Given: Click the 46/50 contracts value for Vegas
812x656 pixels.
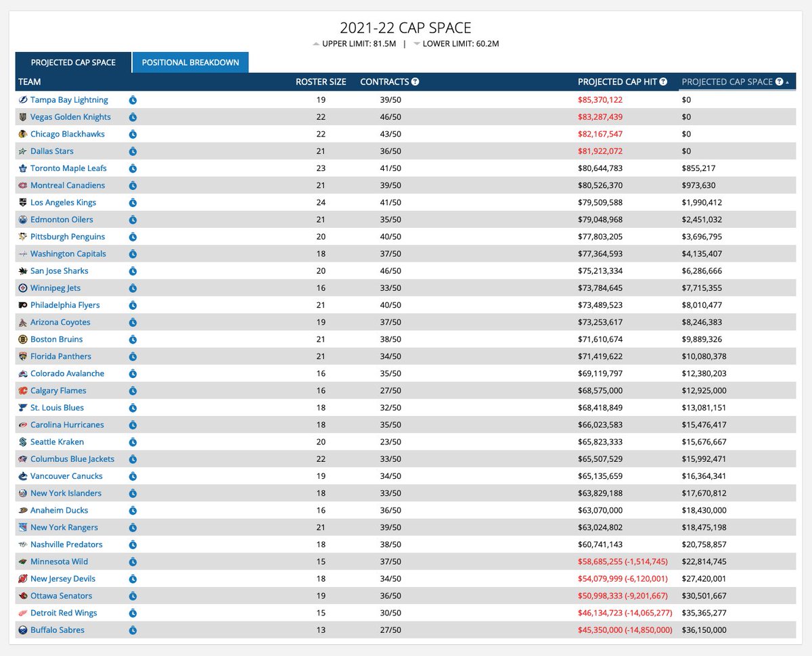Looking at the screenshot, I should [390, 117].
